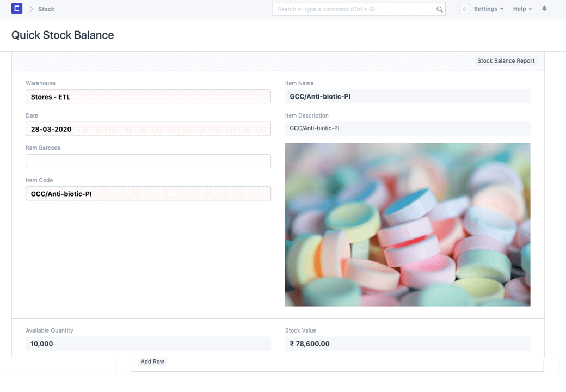Click the Quick Stock Balance title
The height and width of the screenshot is (392, 566).
coord(63,35)
